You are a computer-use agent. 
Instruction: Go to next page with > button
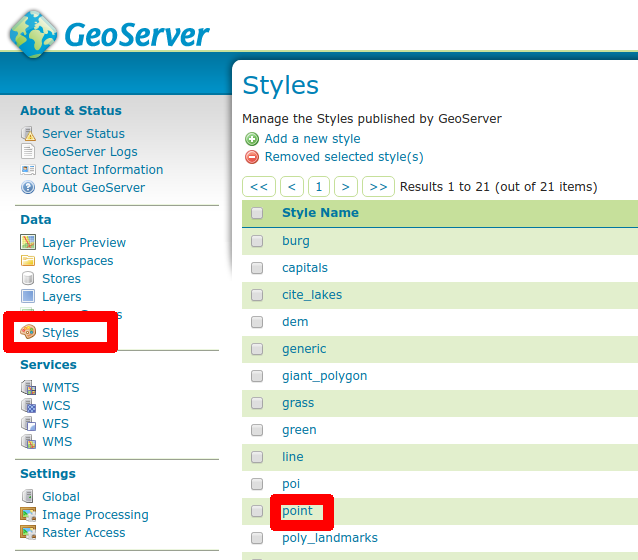click(x=346, y=187)
